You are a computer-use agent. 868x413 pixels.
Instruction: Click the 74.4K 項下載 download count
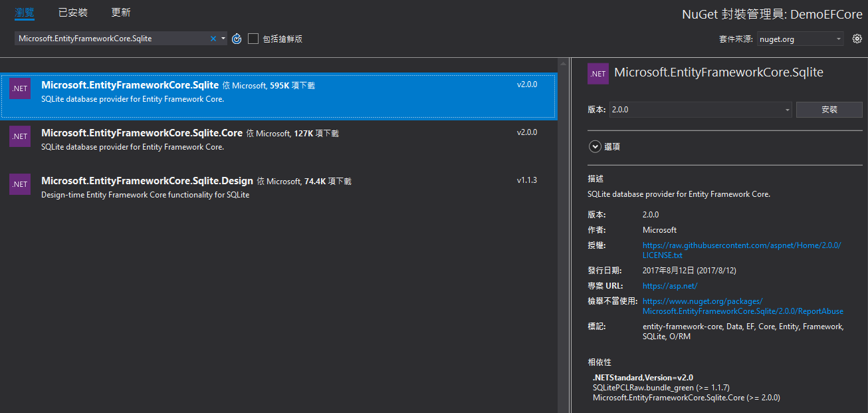click(328, 182)
